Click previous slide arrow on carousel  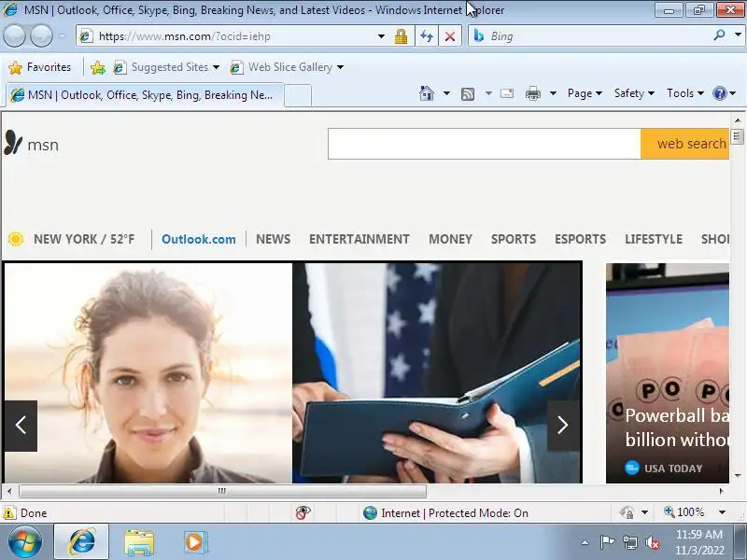(x=21, y=426)
